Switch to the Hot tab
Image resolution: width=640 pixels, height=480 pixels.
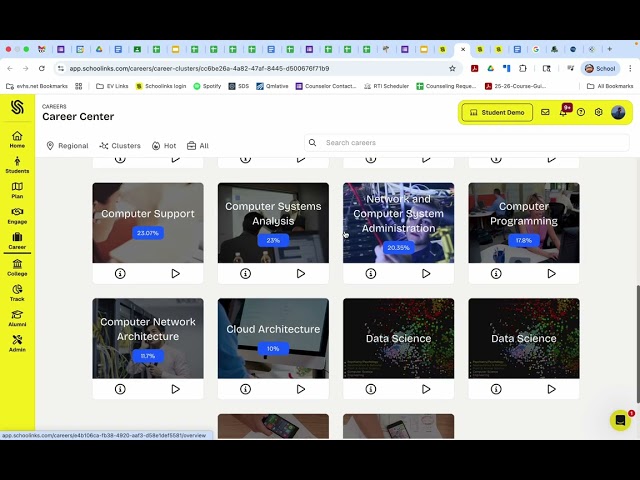coord(164,146)
